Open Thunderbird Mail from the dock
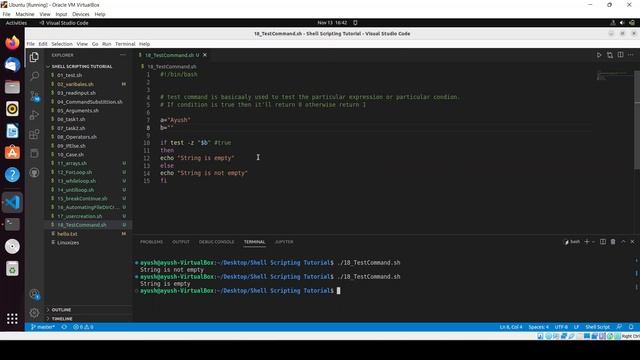Screen dimensions: 640x360 (x=12, y=65)
